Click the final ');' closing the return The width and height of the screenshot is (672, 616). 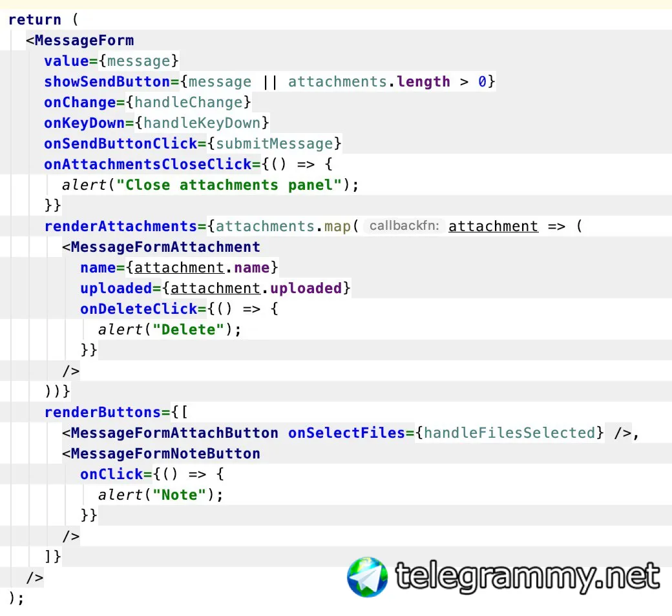point(16,597)
